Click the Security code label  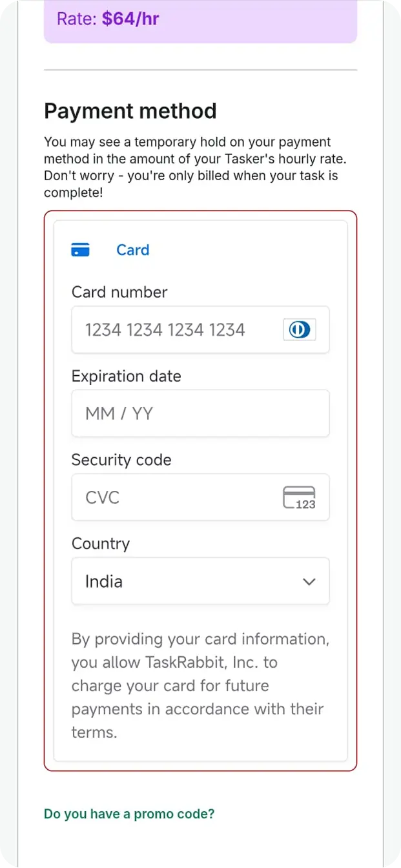[121, 460]
